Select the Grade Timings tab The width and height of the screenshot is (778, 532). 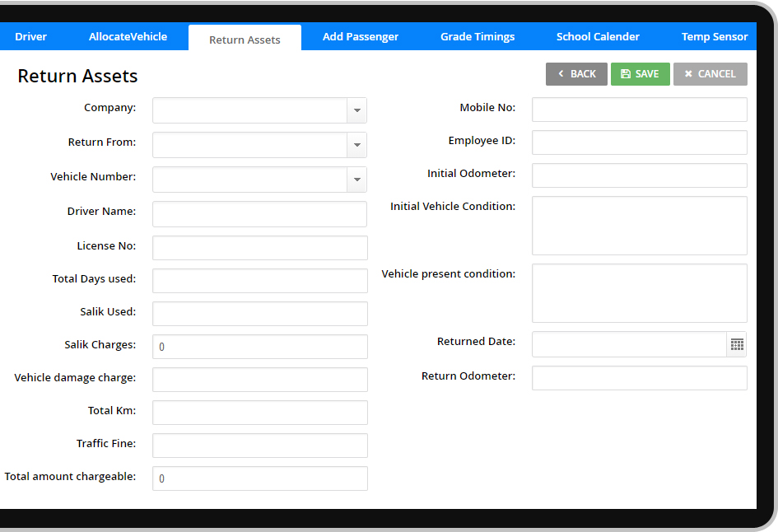[x=477, y=36]
